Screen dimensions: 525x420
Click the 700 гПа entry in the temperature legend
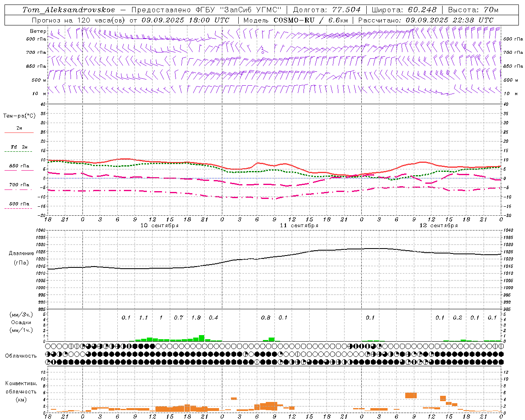coord(19,187)
